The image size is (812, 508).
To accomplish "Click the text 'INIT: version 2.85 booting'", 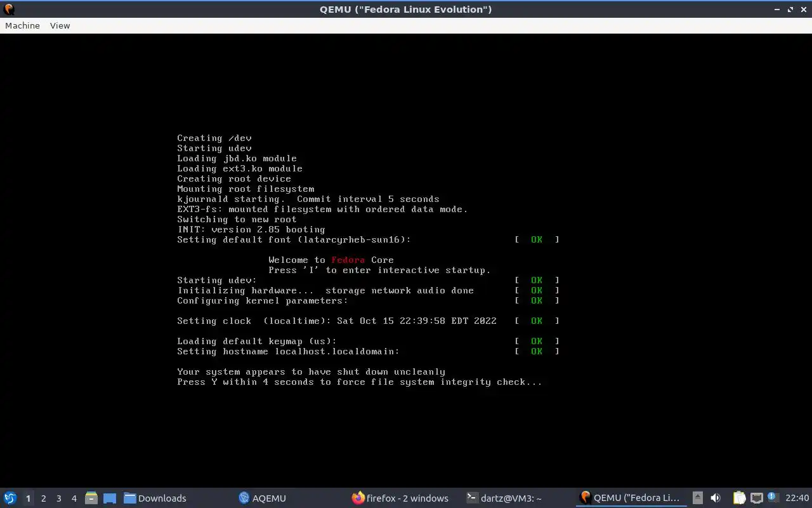I will [251, 229].
